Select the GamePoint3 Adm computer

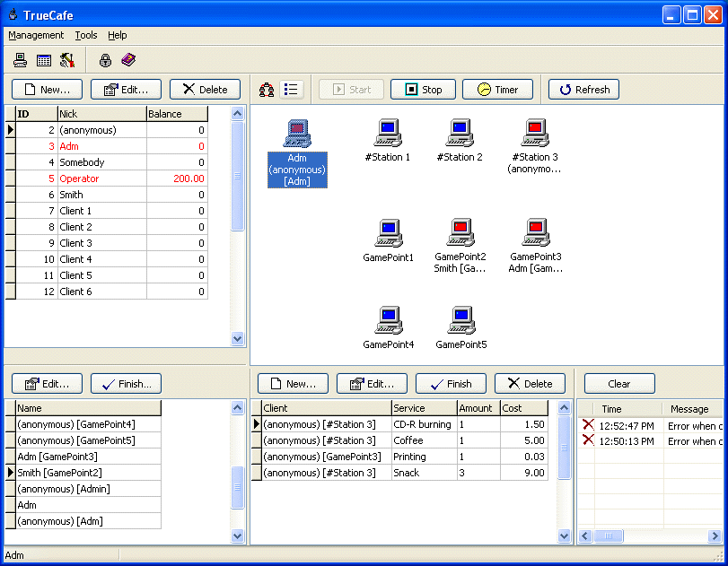[535, 246]
